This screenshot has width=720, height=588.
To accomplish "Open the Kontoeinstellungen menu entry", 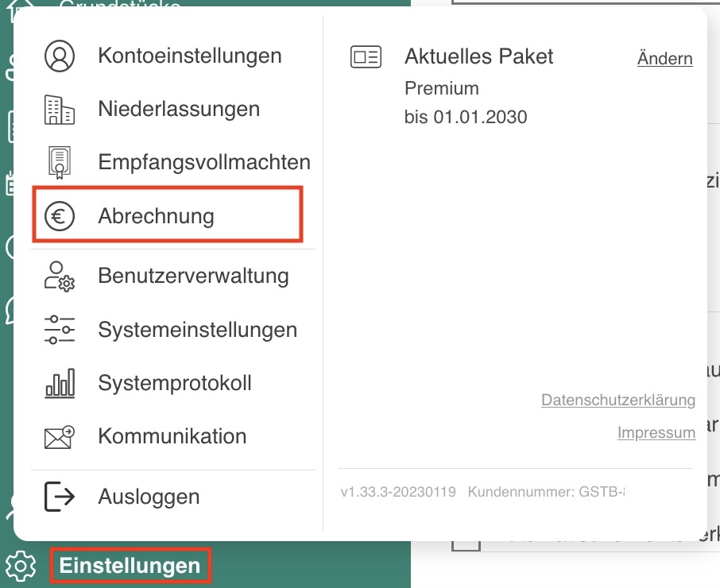I will pos(190,56).
